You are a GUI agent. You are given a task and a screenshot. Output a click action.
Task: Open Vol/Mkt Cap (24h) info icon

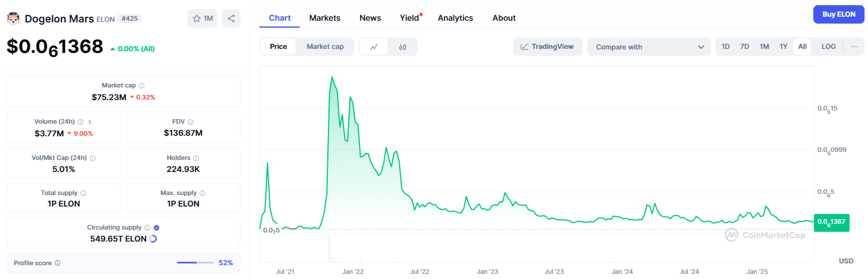click(93, 158)
